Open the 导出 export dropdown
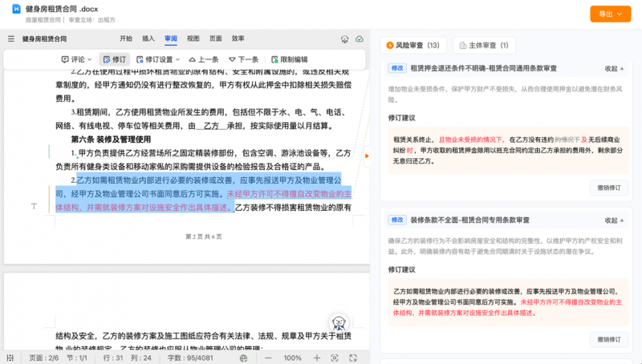This screenshot has width=642, height=364. [610, 14]
